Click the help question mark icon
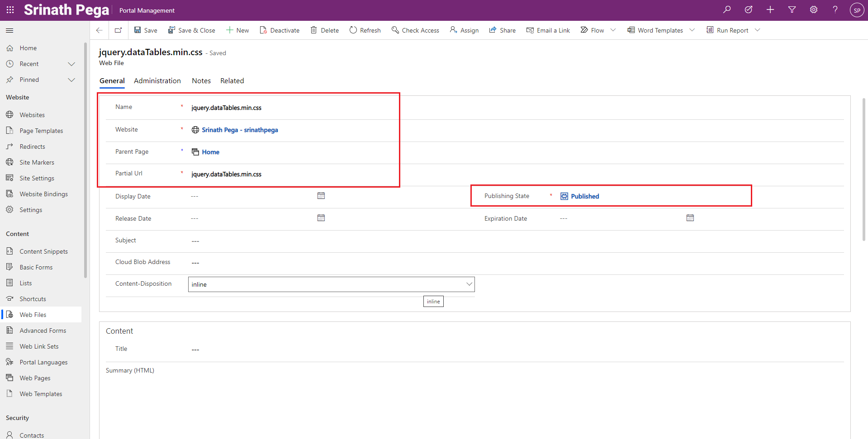 tap(835, 9)
